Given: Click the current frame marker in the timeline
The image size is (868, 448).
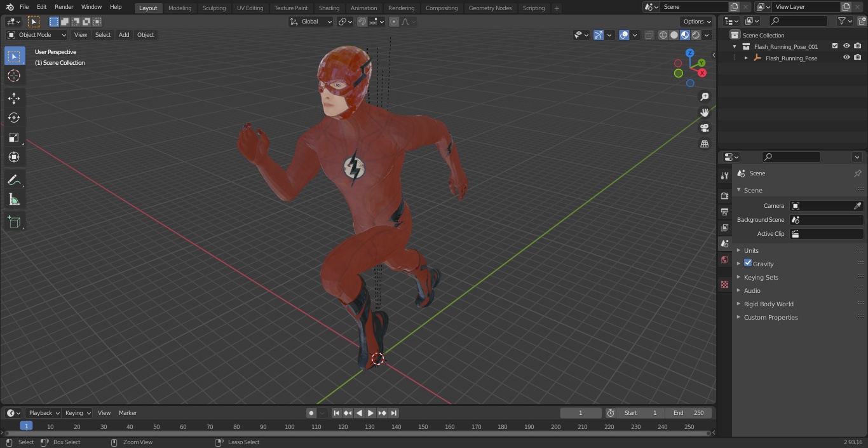Looking at the screenshot, I should (x=26, y=426).
